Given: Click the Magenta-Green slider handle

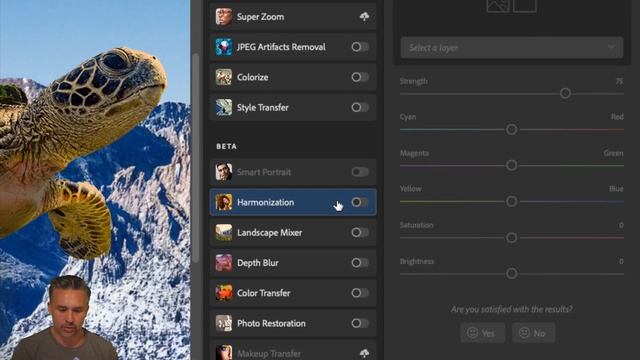Looking at the screenshot, I should coord(511,165).
